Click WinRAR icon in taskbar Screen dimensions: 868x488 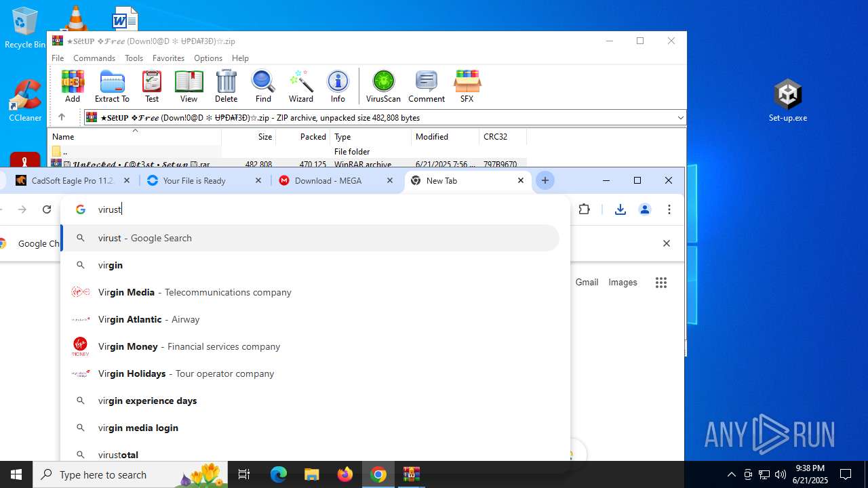[x=412, y=474]
